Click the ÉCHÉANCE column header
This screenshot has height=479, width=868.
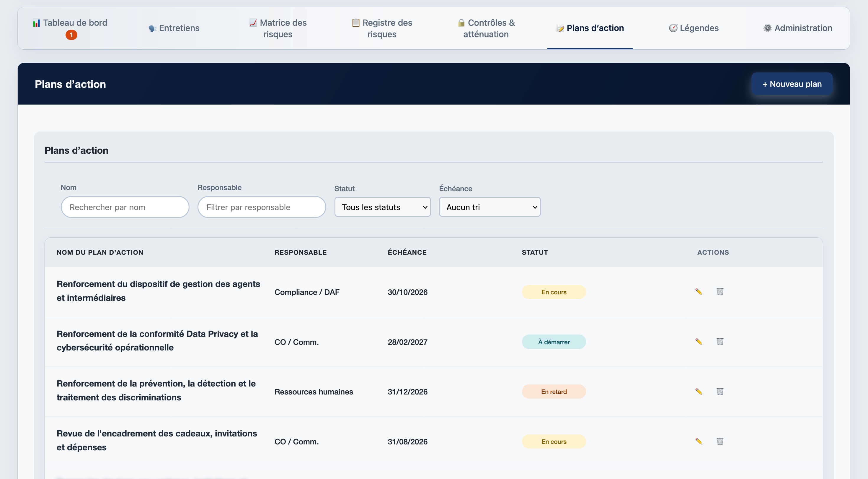coord(407,252)
